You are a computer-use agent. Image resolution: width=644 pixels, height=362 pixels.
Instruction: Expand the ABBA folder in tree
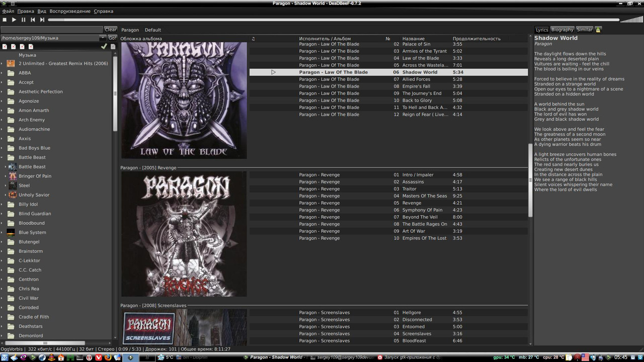(x=2, y=73)
